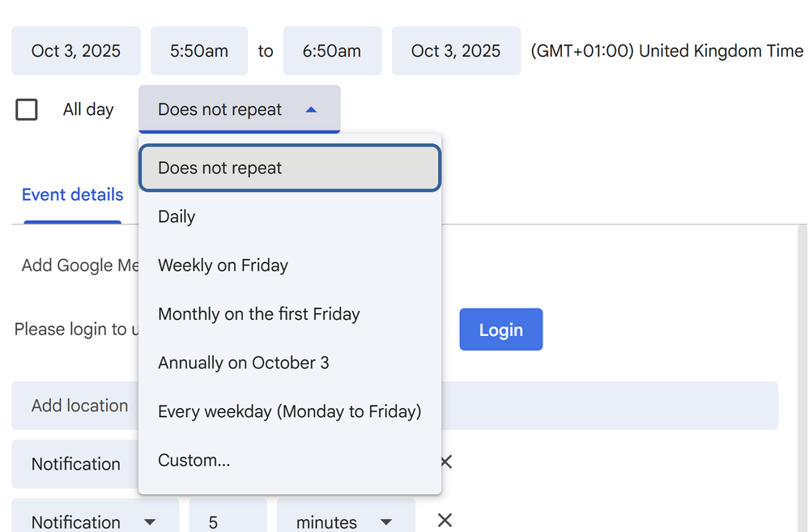Pick Monthly on the first Friday

[x=258, y=314]
